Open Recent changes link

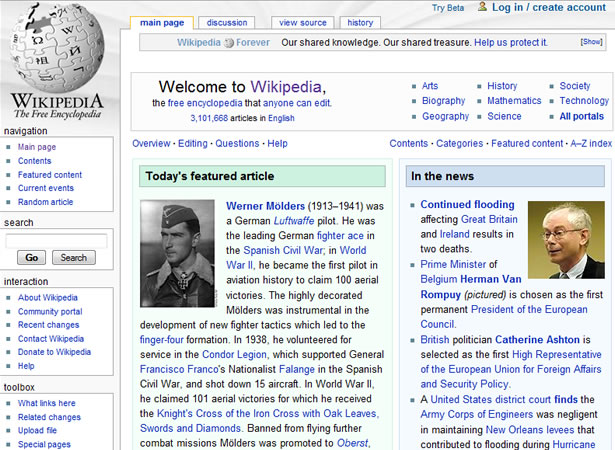pos(48,325)
